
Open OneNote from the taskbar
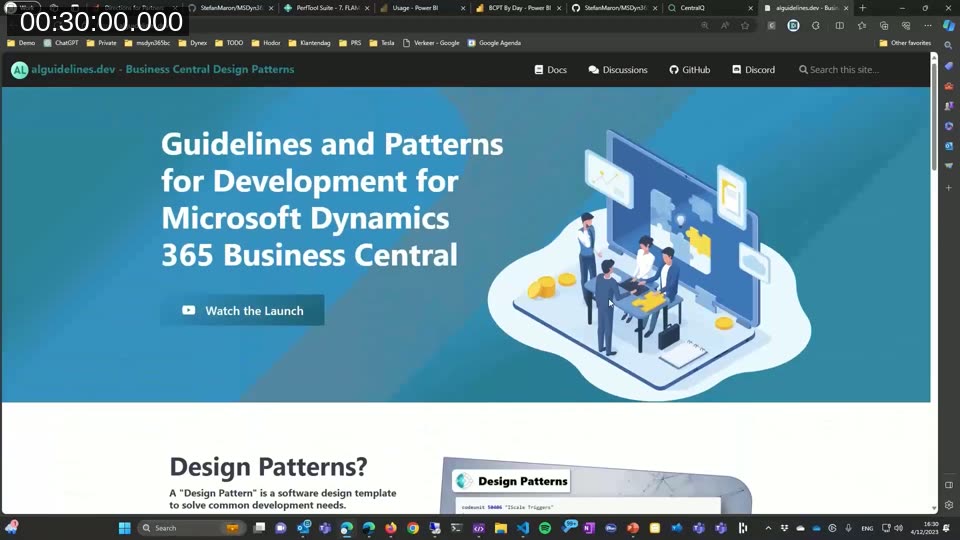(x=589, y=528)
